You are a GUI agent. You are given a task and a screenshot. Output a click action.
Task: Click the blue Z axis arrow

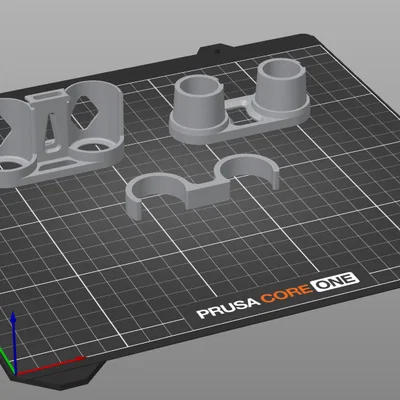[x=13, y=342]
